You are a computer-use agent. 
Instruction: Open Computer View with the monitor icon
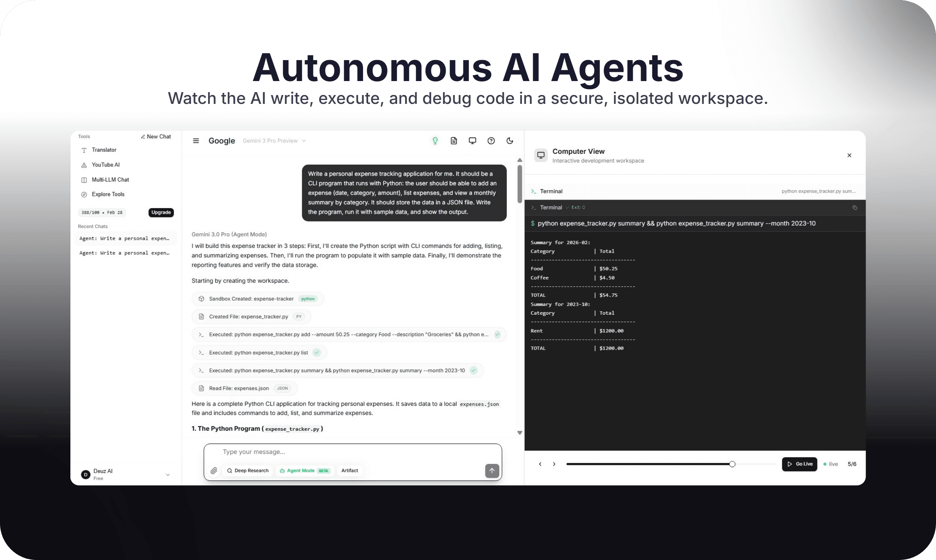[472, 140]
